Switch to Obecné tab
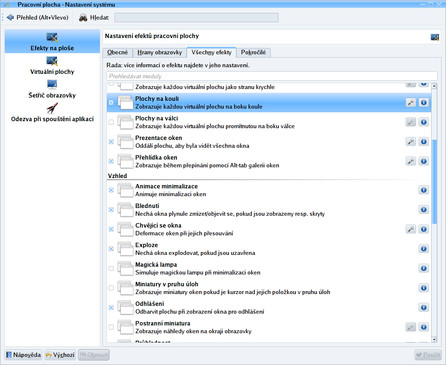Screen dimensions: 446x365 click(x=118, y=52)
